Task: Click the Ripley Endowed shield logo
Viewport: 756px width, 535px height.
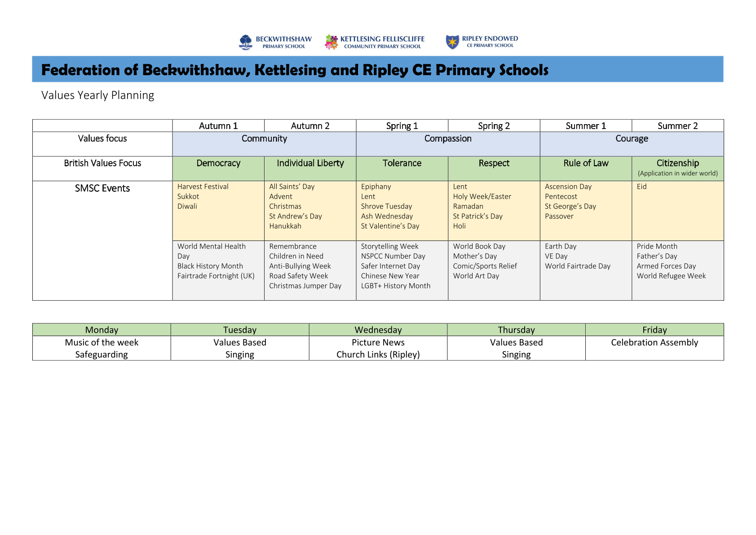Action: click(x=452, y=42)
